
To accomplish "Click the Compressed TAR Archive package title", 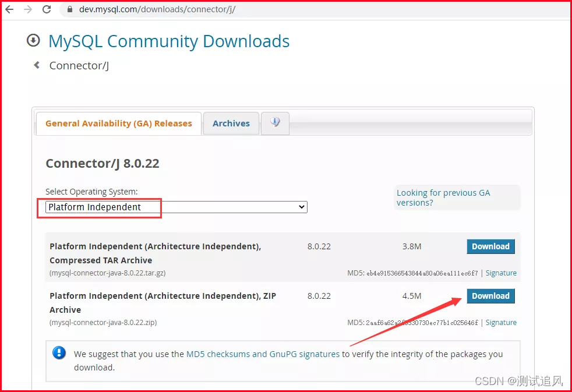I will (x=156, y=253).
